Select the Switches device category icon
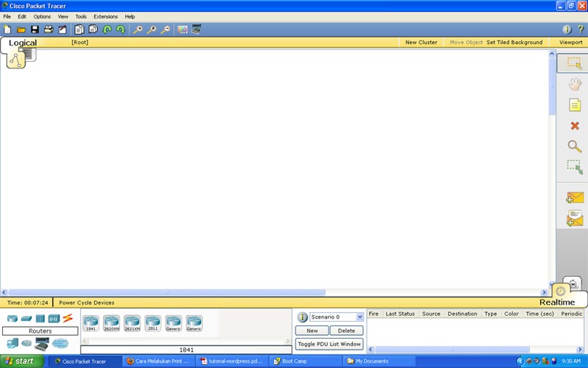Viewport: 588px width, 368px height. 26,319
